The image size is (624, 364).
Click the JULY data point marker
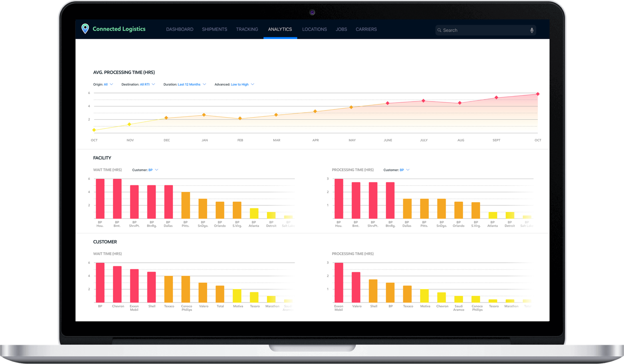point(423,101)
